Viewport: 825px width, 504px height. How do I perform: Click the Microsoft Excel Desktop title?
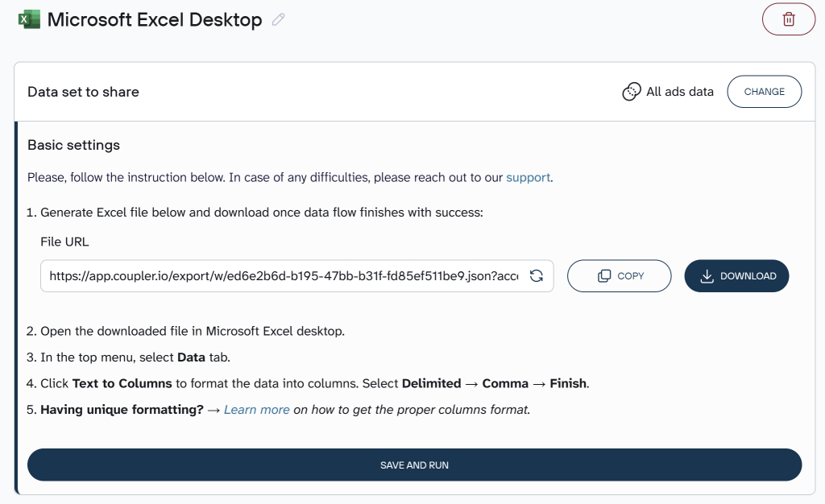(155, 20)
